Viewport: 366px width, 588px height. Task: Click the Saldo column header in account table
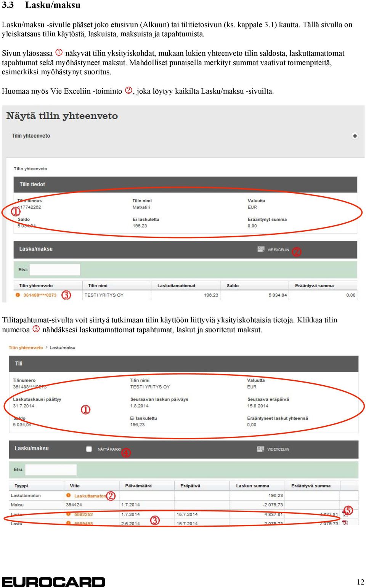[233, 286]
